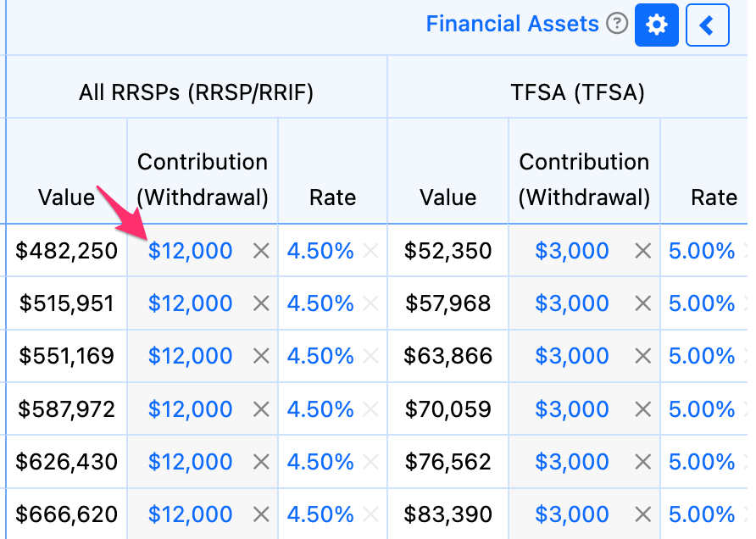The image size is (756, 539).
Task: Clear RRSP contribution in $551,169 row
Action: [261, 356]
